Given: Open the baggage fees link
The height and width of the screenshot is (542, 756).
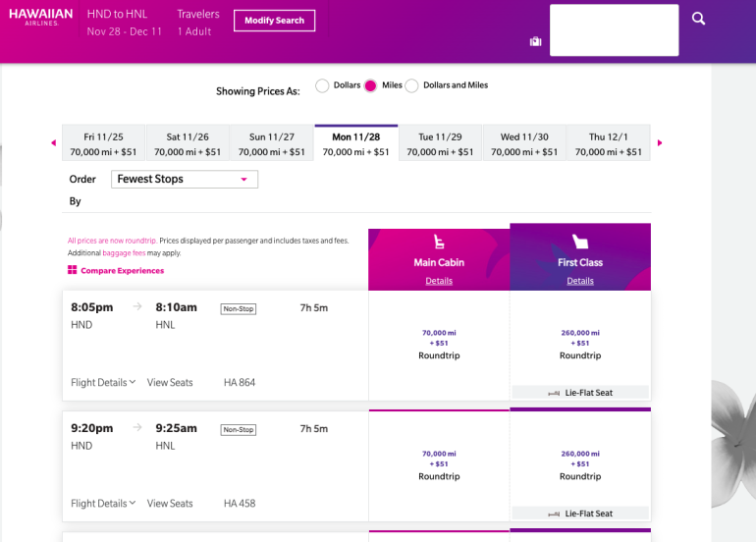Looking at the screenshot, I should (x=126, y=252).
